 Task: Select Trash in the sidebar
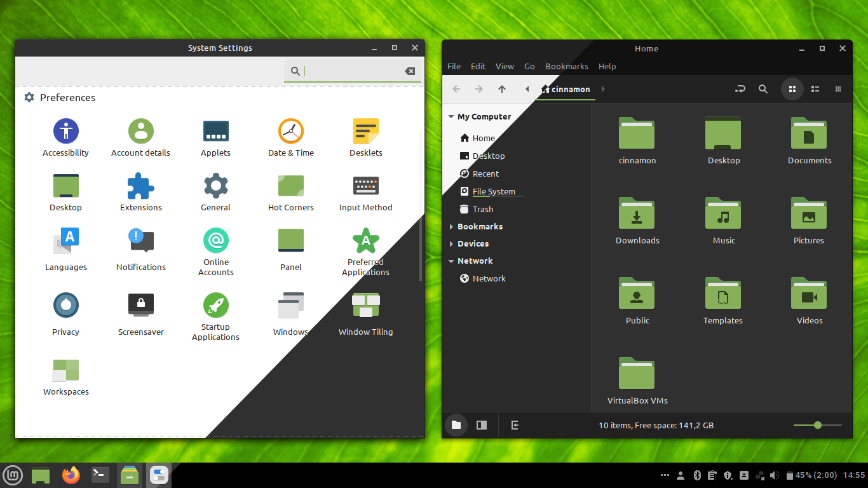click(477, 209)
